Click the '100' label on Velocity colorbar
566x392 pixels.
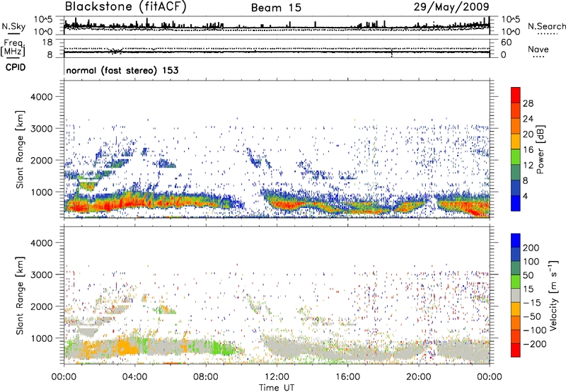tap(531, 261)
